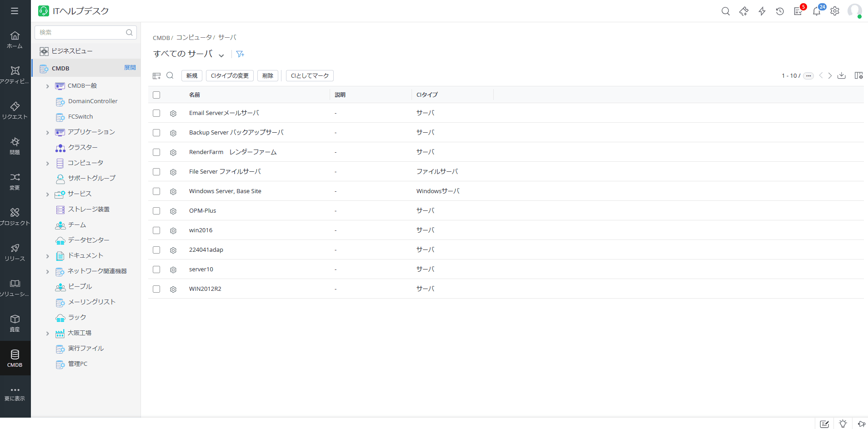Image resolution: width=868 pixels, height=429 pixels.
Task: Click the export download icon above table
Action: (x=842, y=75)
